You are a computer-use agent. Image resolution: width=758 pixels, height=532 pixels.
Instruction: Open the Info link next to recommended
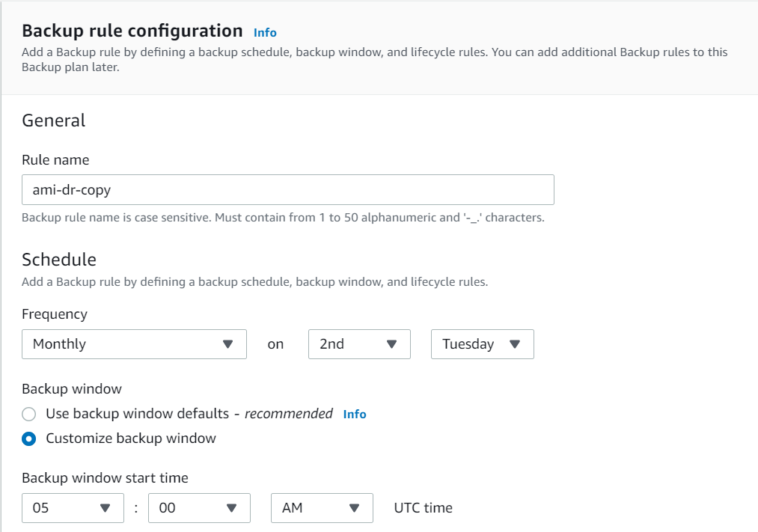click(355, 414)
